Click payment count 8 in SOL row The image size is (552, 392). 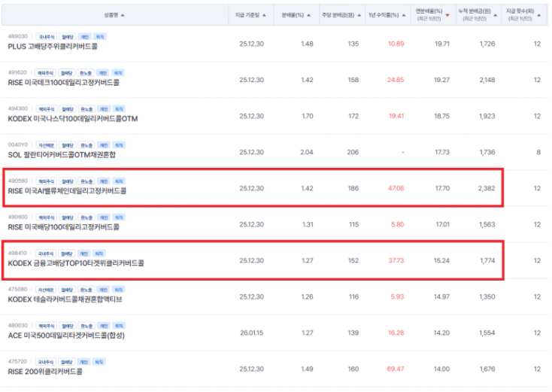pos(538,152)
